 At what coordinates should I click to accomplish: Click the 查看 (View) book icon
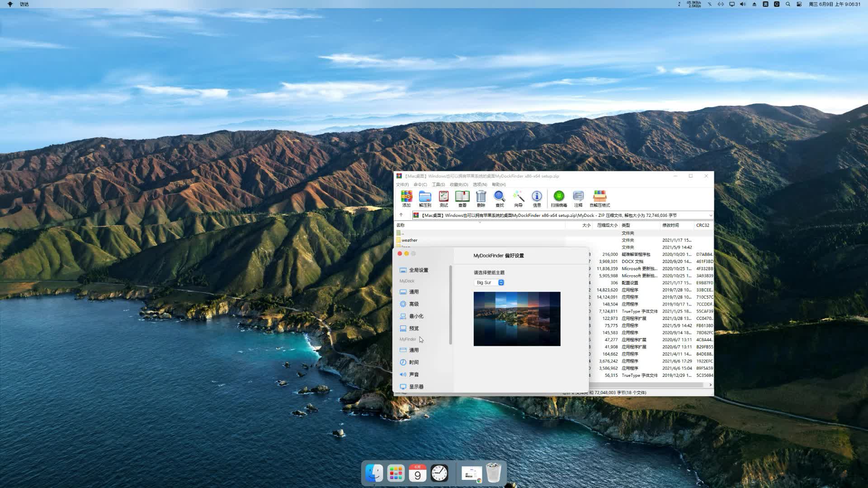(x=462, y=198)
